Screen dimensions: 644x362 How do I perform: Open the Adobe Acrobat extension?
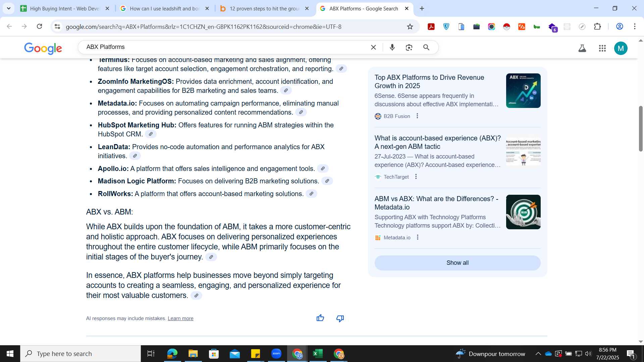tap(431, 26)
